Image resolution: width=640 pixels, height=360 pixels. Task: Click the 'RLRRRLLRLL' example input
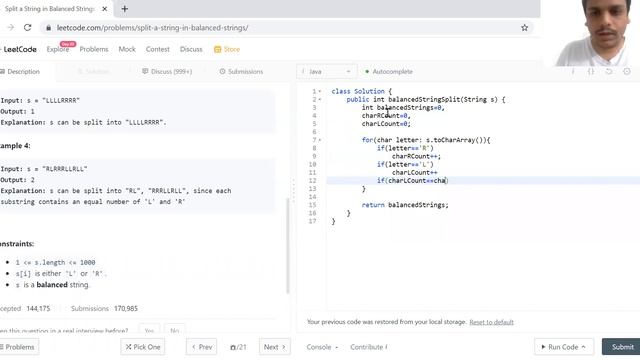(65, 169)
